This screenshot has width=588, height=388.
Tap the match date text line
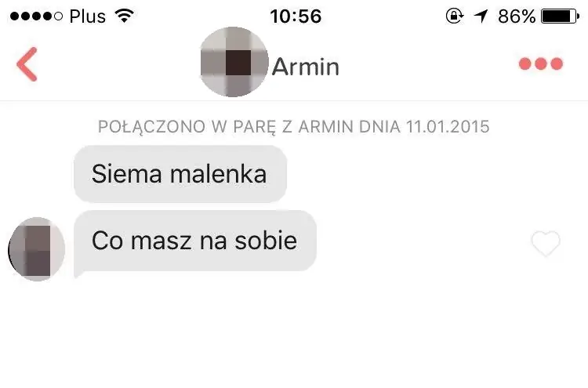click(294, 127)
